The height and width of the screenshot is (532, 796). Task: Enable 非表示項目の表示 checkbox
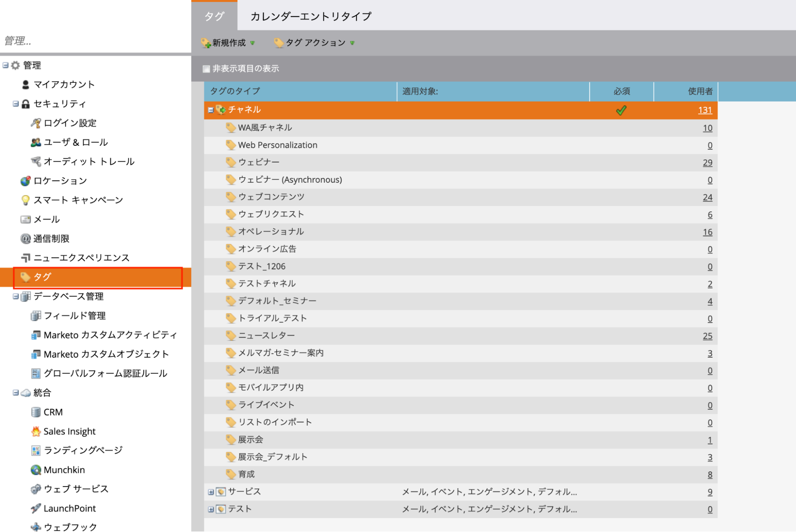(x=206, y=69)
